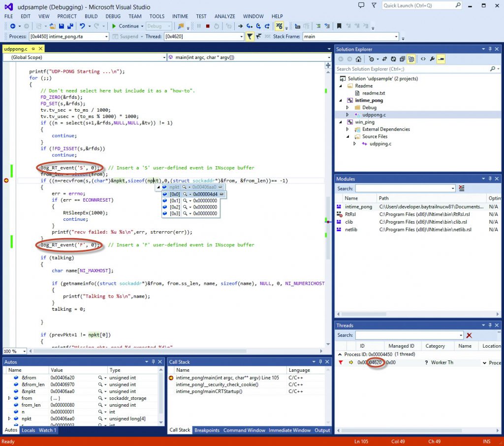Image resolution: width=504 pixels, height=446 pixels.
Task: Open the Process dropdown
Action: (106, 36)
